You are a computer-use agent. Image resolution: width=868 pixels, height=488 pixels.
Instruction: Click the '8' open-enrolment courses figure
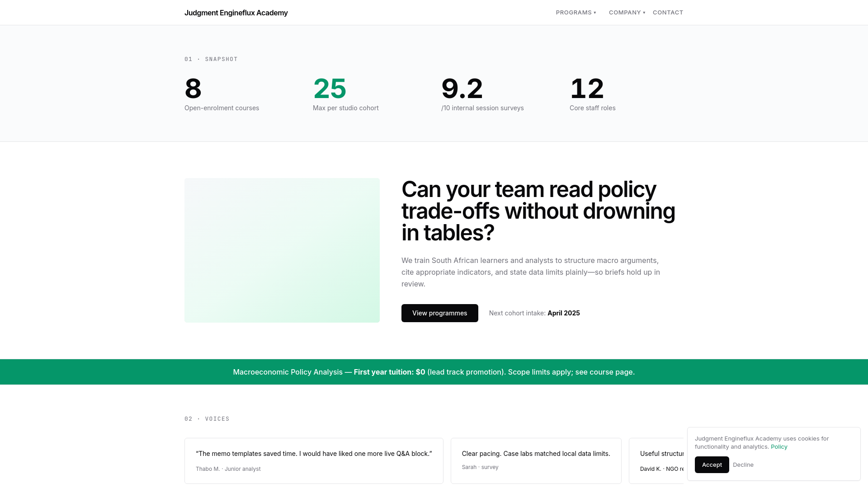(193, 89)
